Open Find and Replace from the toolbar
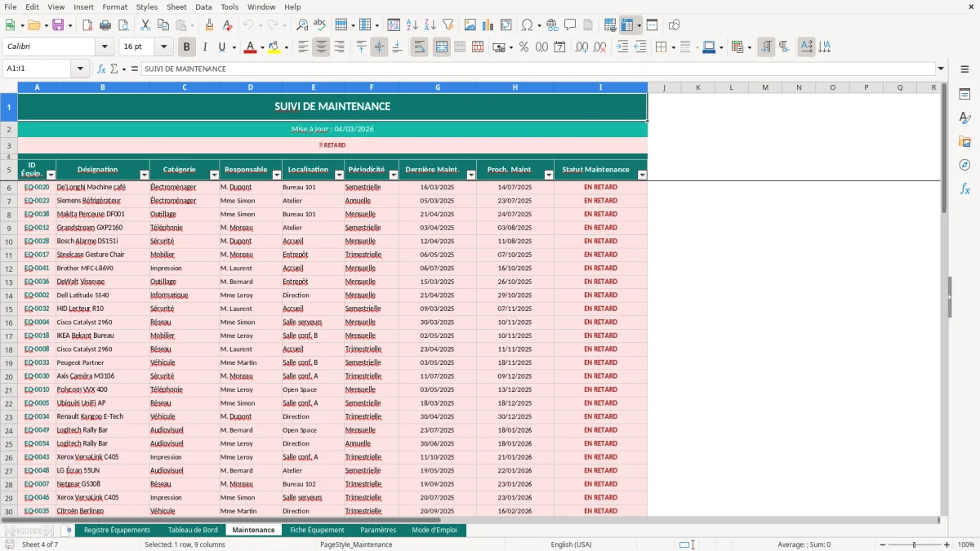This screenshot has height=551, width=980. (302, 25)
